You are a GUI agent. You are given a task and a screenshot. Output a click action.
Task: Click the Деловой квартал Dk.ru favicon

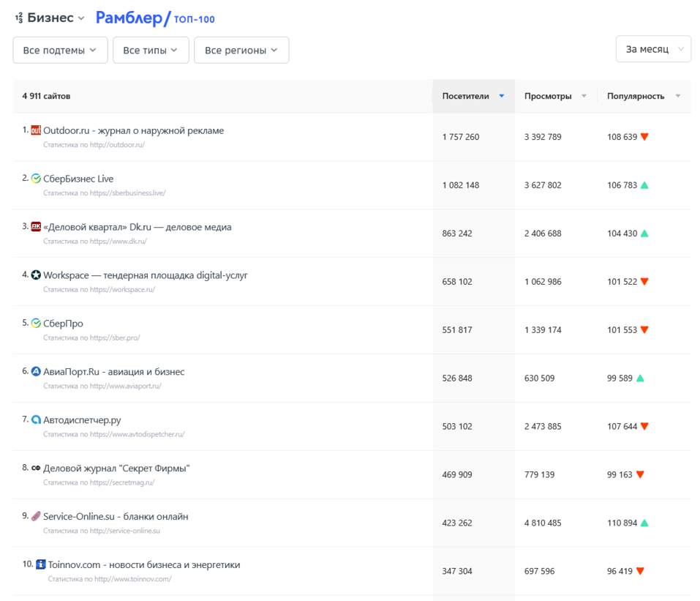coord(36,226)
